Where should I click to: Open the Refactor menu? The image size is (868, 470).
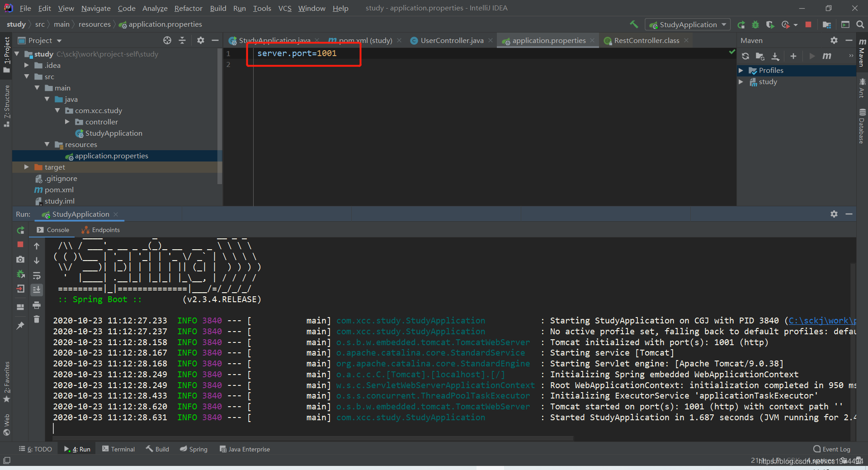click(x=188, y=8)
